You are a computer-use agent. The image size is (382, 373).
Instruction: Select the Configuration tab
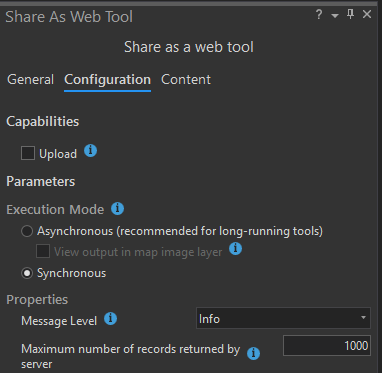(x=107, y=80)
